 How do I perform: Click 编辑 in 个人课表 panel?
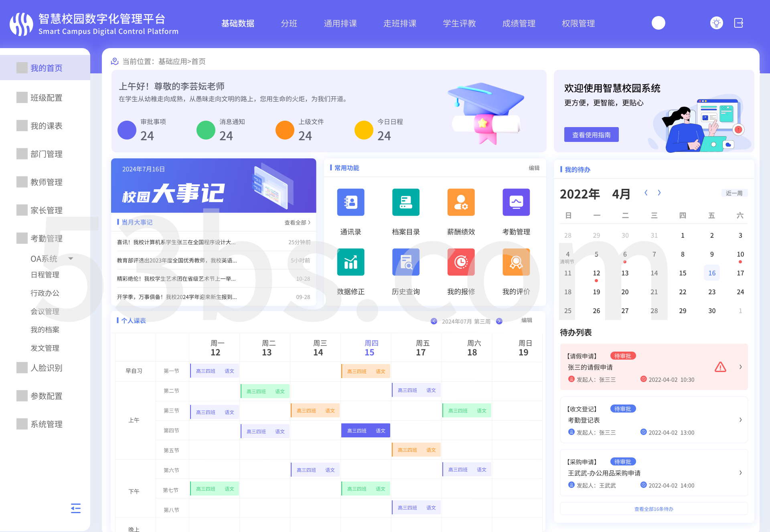click(x=527, y=320)
